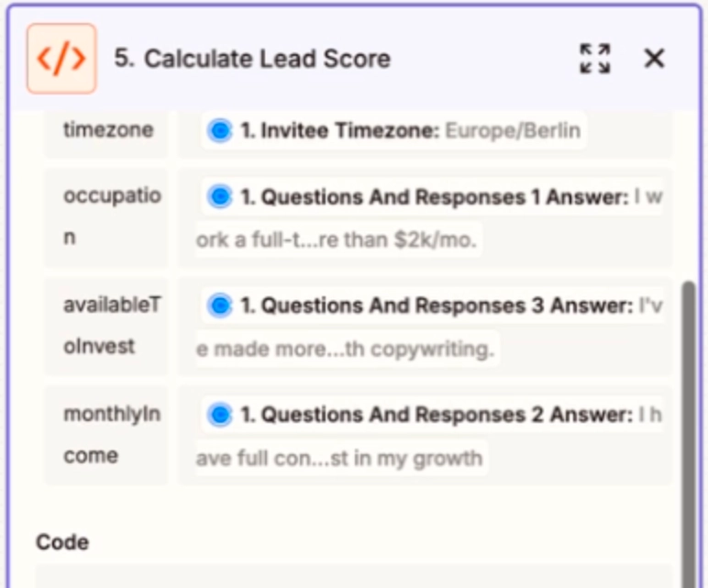
Task: Click the blue icon in Invitee Timezone pill
Action: (219, 131)
